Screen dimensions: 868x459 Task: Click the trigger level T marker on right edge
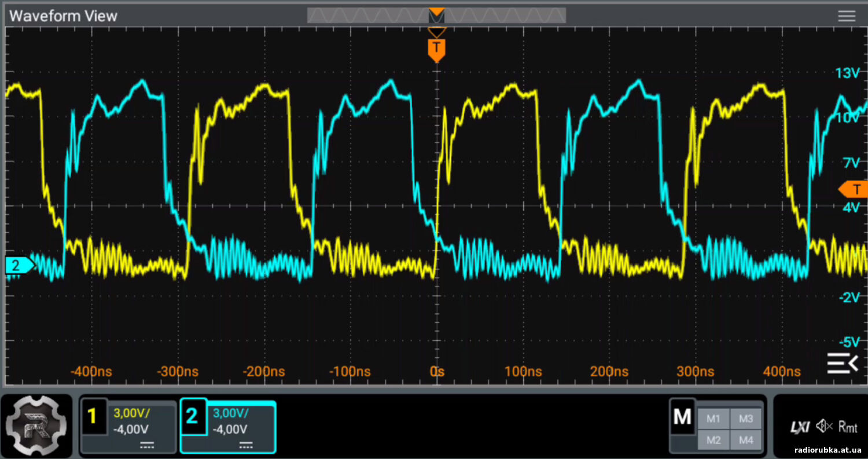[854, 189]
